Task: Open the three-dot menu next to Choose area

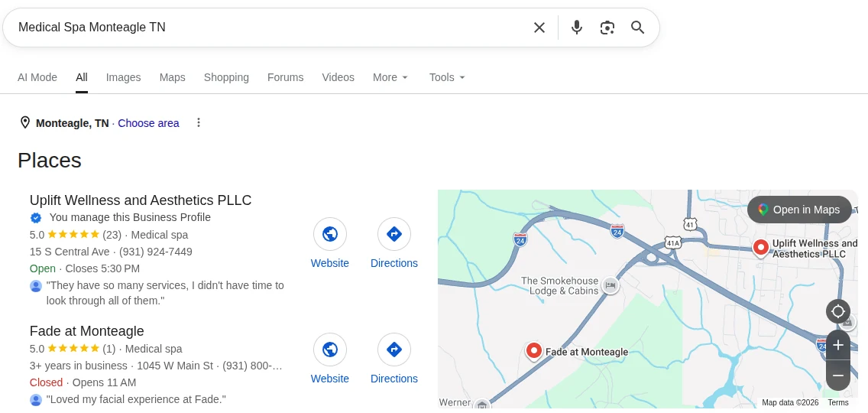Action: click(199, 122)
